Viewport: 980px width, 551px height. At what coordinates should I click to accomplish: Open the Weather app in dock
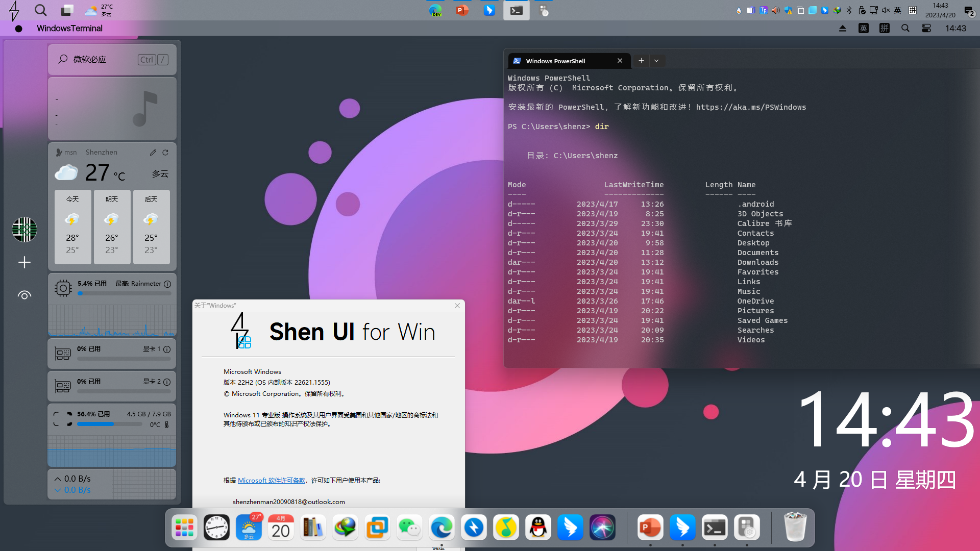(249, 528)
